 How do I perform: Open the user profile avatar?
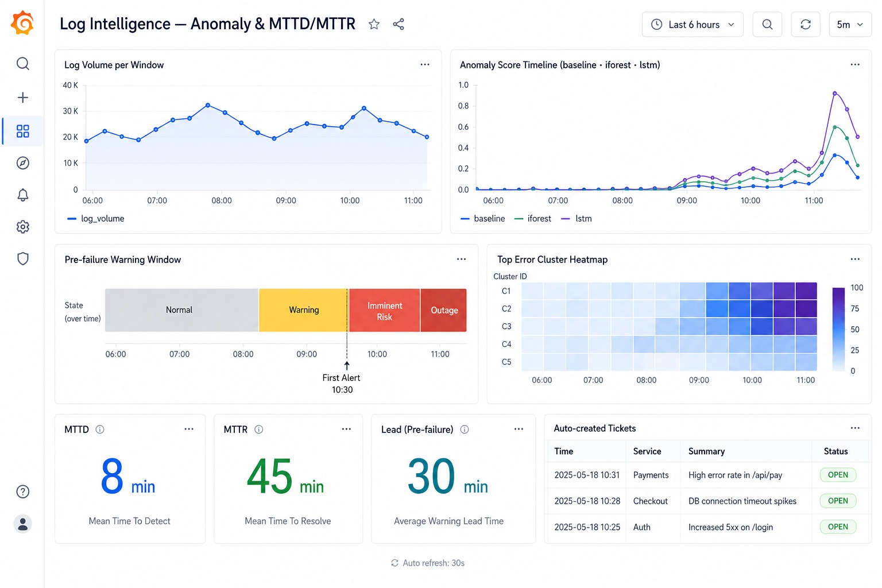[x=23, y=524]
